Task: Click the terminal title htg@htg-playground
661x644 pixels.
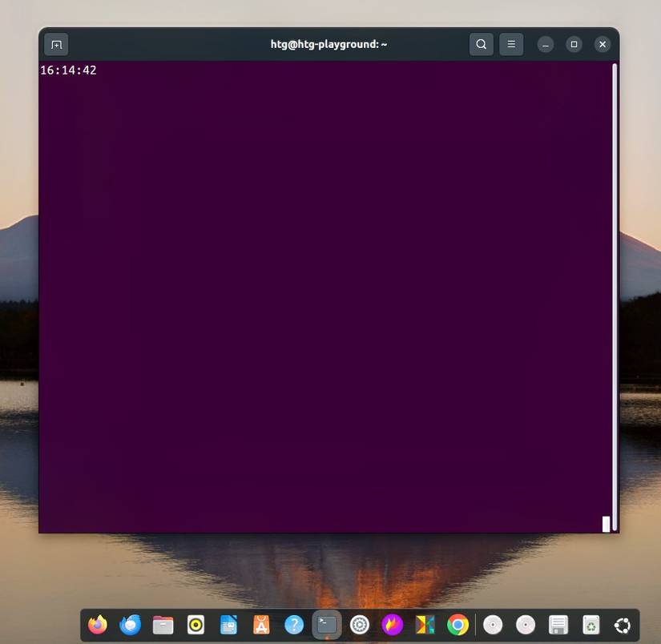Action: 328,44
